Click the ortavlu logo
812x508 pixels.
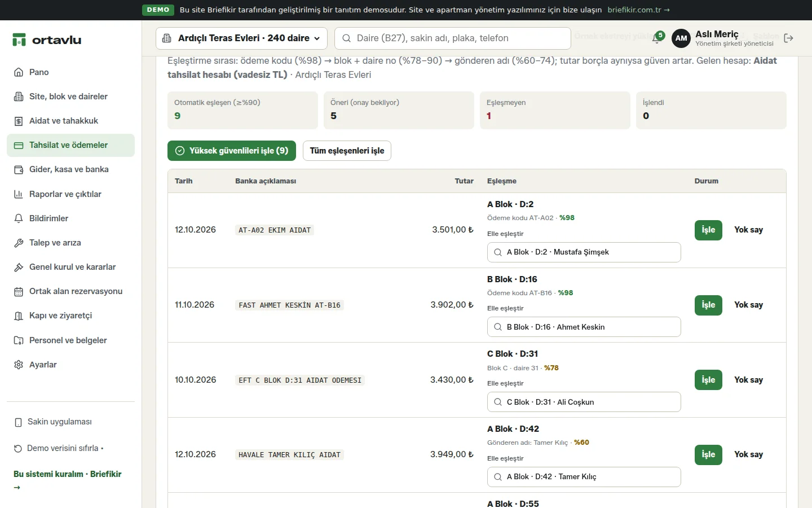(x=47, y=40)
